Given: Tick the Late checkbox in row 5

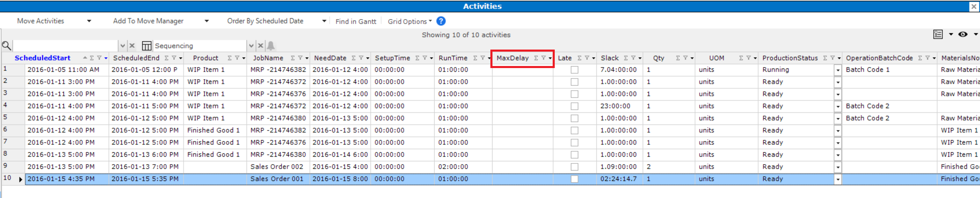Looking at the screenshot, I should point(575,118).
